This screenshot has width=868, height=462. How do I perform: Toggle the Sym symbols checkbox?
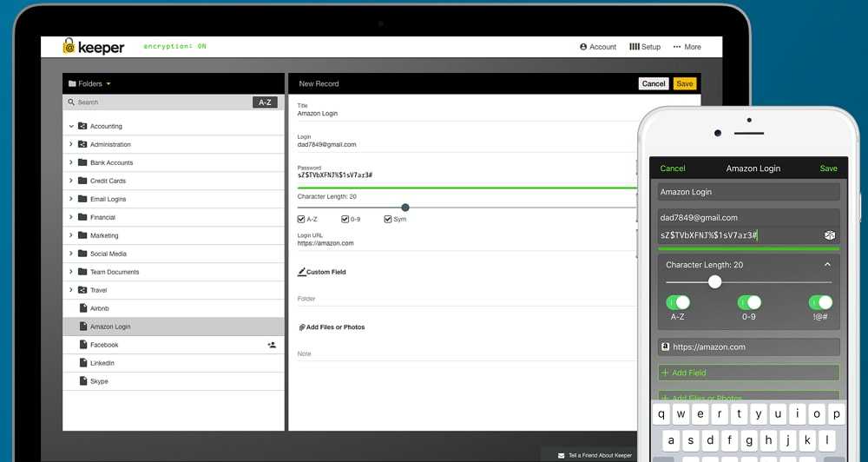point(388,220)
